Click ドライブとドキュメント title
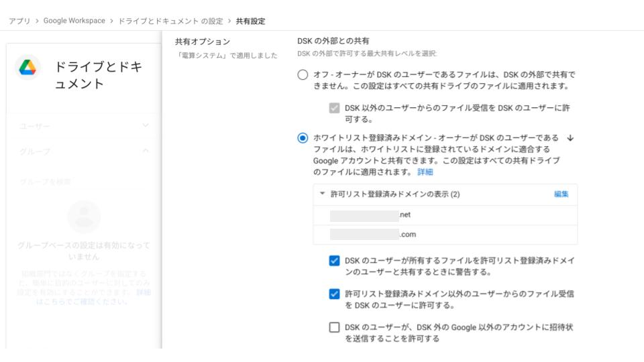The image size is (644, 362). pyautogui.click(x=99, y=75)
